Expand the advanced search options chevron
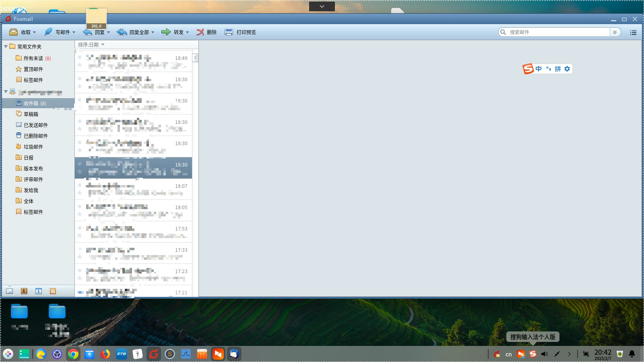 point(615,32)
